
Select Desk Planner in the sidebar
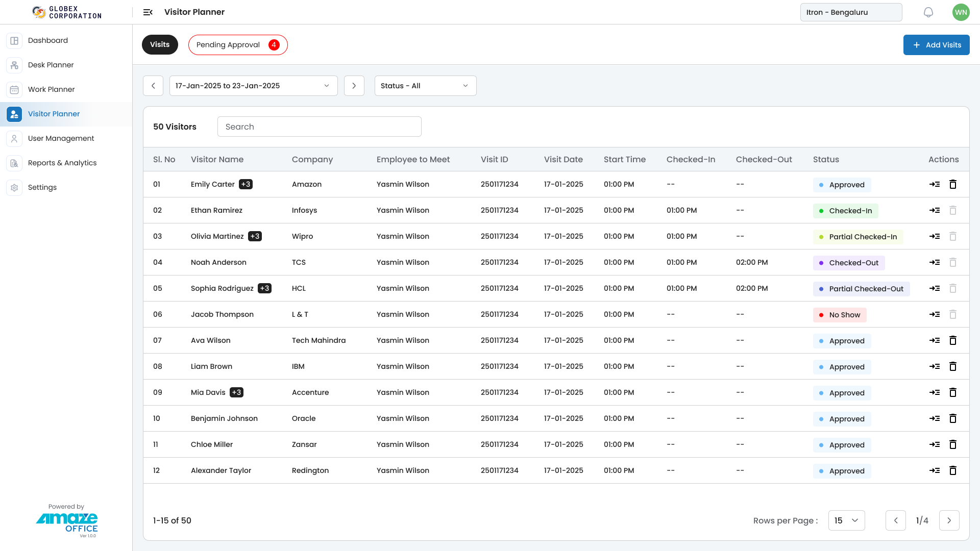pos(51,65)
